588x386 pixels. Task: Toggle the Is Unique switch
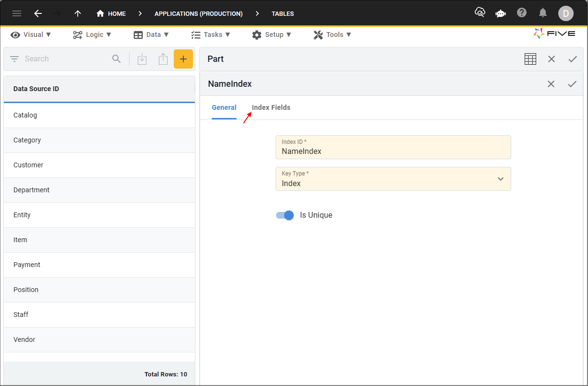click(x=285, y=215)
